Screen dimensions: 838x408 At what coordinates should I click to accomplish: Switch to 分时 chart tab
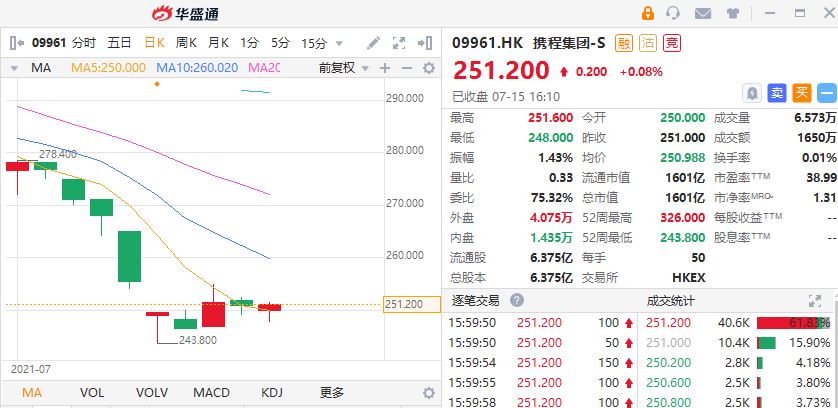pos(84,43)
